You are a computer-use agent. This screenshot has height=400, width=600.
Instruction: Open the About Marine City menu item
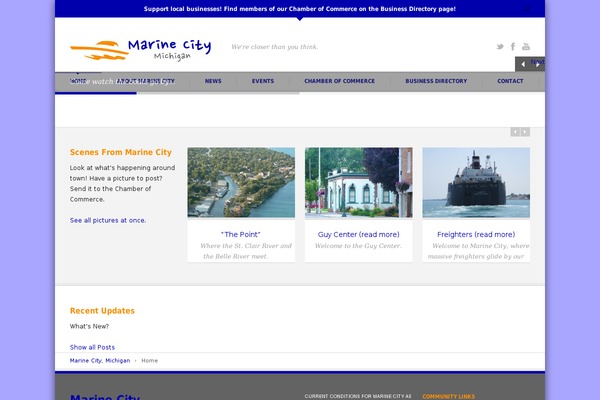[x=145, y=81]
